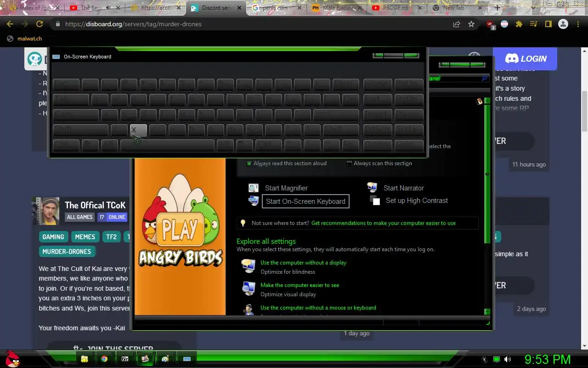Open a new tab with plus button
This screenshot has height=368, width=588.
497,8
